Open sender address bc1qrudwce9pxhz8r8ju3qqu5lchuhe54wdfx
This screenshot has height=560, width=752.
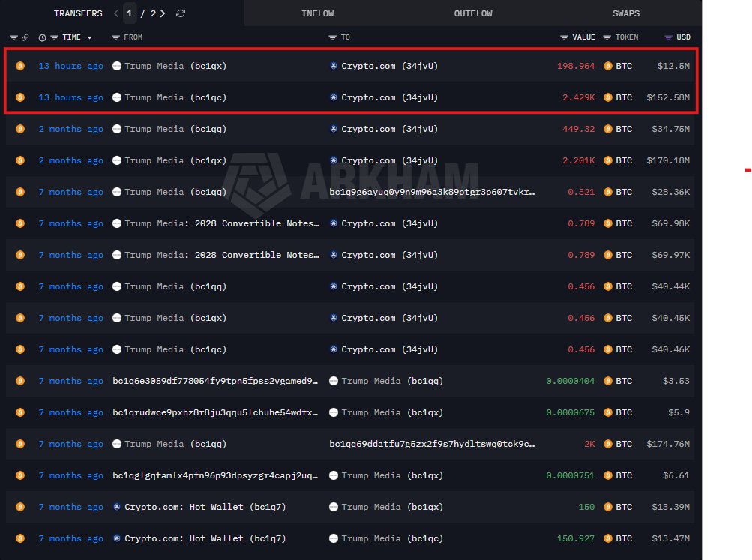(215, 412)
